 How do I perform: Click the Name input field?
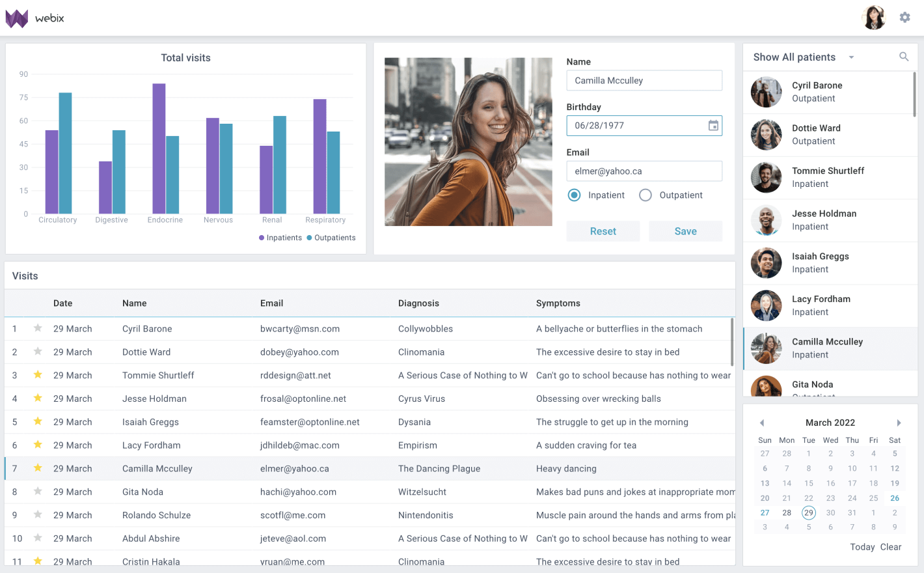(x=644, y=80)
